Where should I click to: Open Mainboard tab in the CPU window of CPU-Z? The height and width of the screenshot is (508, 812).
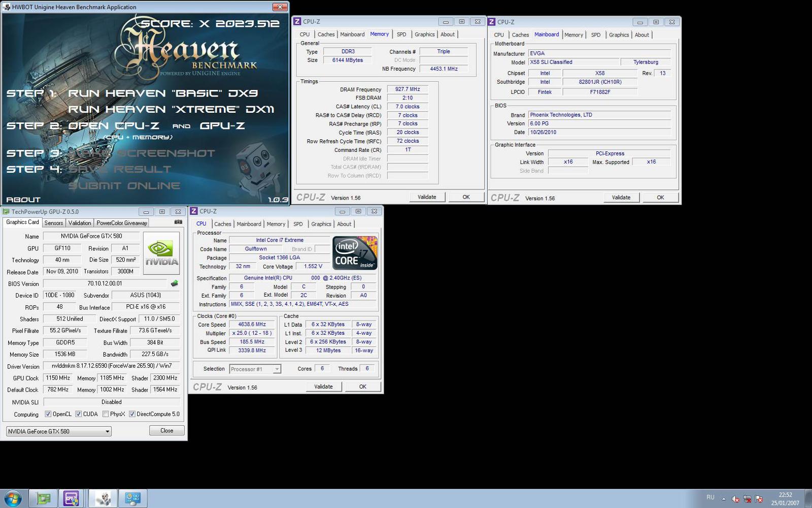pyautogui.click(x=249, y=224)
